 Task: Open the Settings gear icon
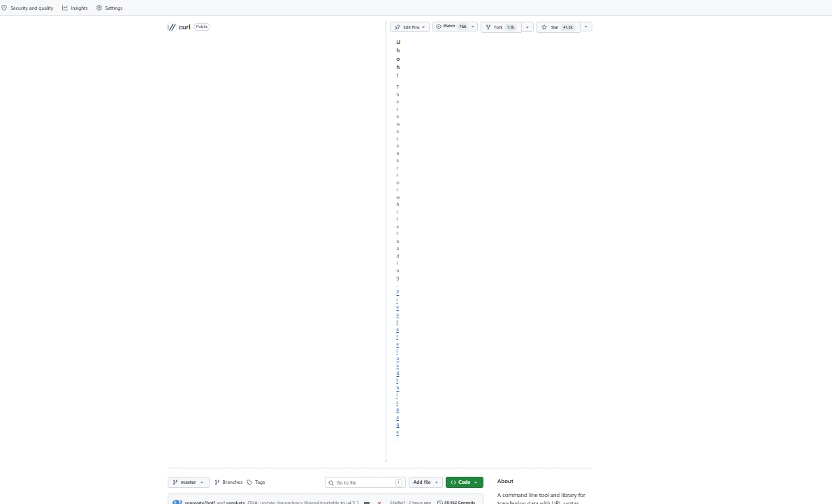[98, 8]
